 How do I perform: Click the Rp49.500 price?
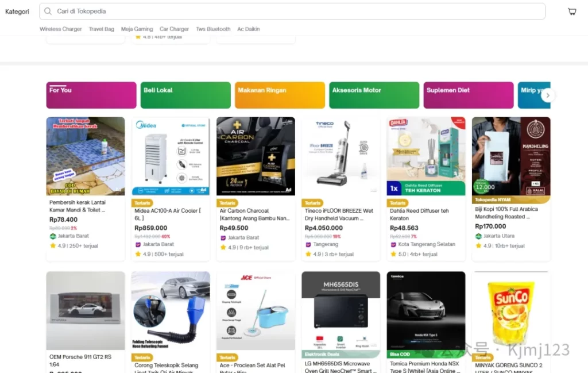234,228
